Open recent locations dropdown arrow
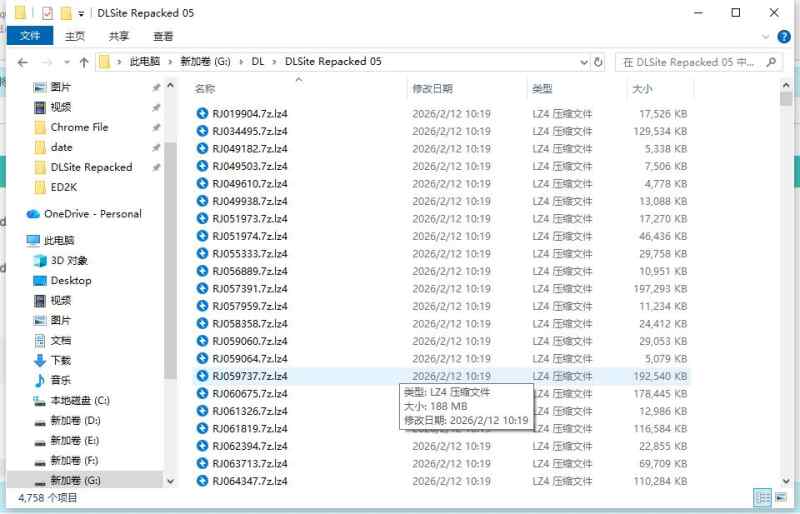 (67, 62)
